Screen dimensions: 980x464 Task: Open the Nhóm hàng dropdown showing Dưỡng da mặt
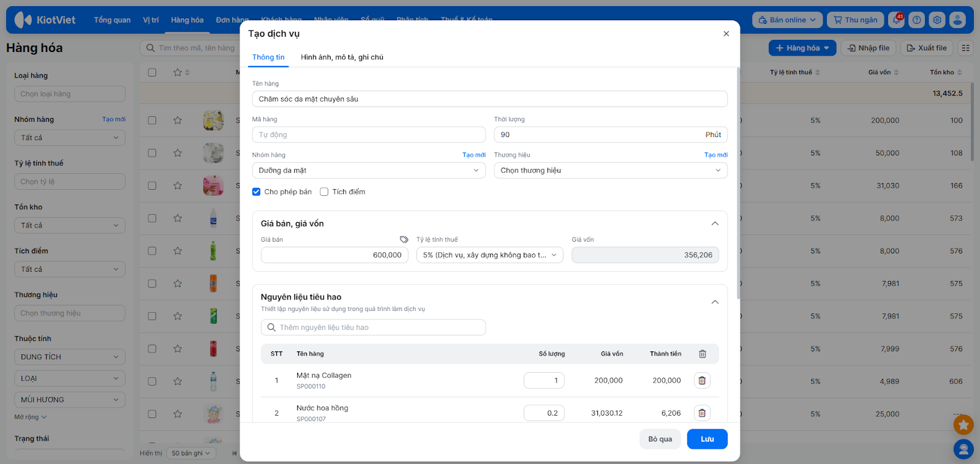[369, 171]
